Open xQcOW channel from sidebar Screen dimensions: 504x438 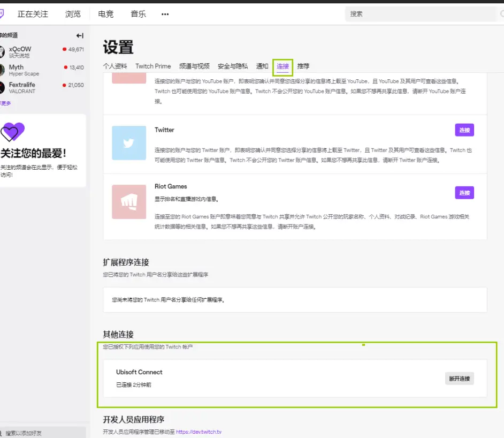[42, 52]
